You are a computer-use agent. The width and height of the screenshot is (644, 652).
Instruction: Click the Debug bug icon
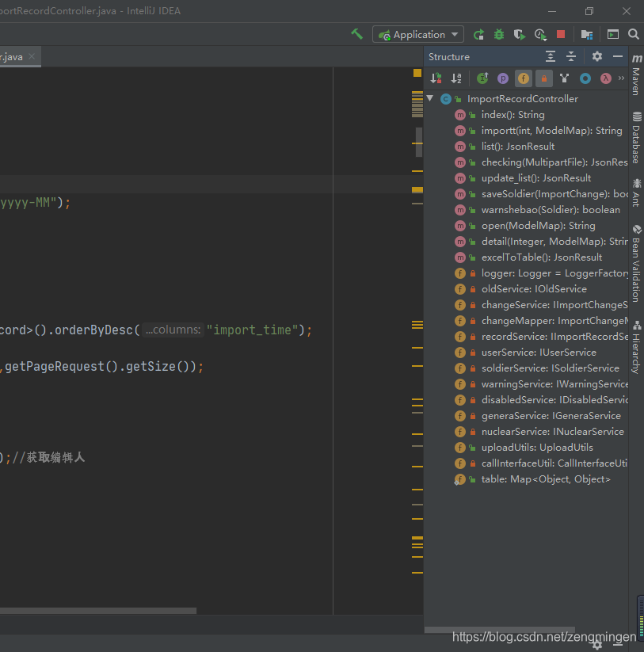click(x=499, y=35)
